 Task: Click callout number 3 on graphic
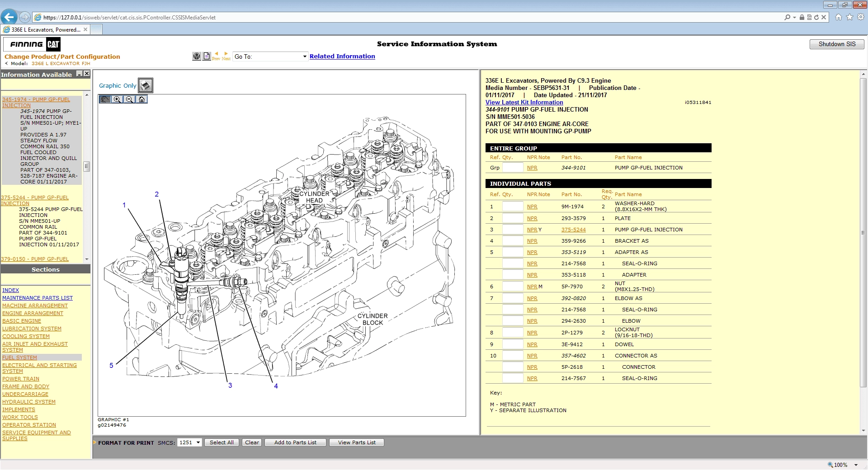point(230,385)
